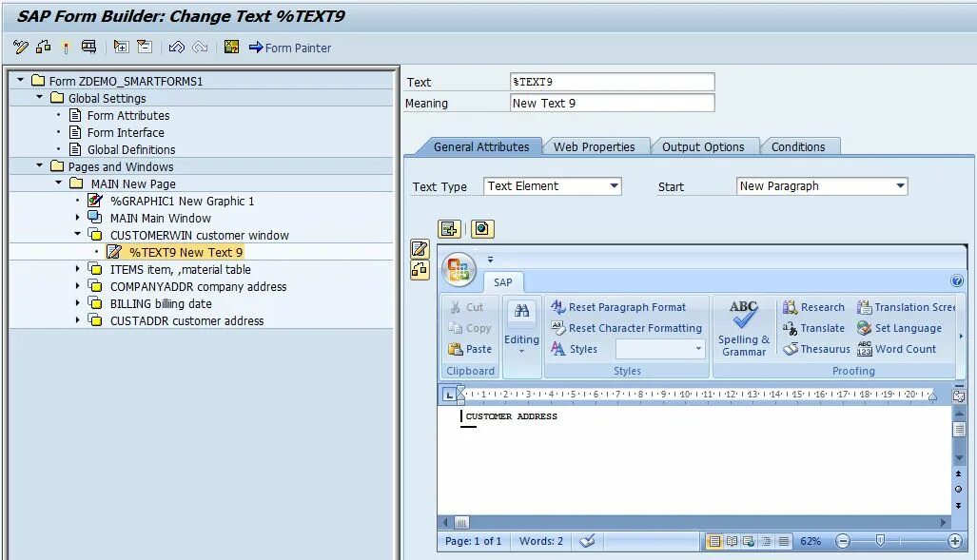This screenshot has height=560, width=977.
Task: Click the Collapse subtree toolbar icon
Action: click(x=145, y=47)
